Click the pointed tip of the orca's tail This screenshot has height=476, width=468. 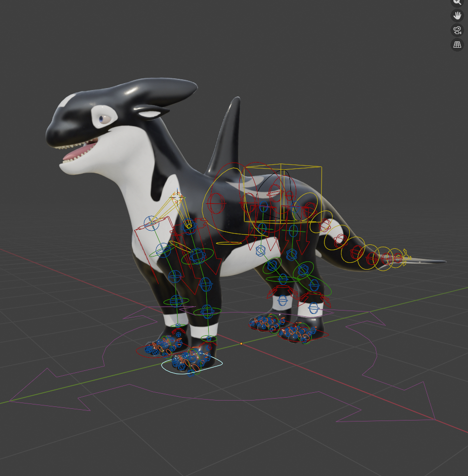[x=443, y=262]
